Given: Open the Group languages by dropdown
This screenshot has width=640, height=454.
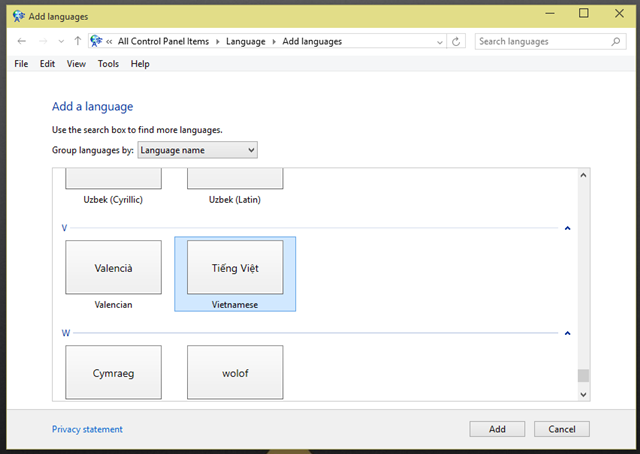Looking at the screenshot, I should [x=198, y=150].
